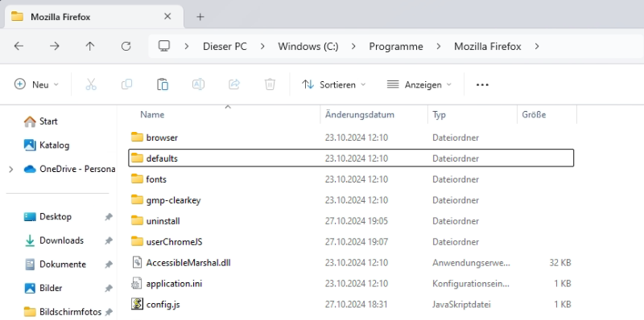Open the Neu dropdown menu
This screenshot has height=320, width=644.
pos(36,84)
